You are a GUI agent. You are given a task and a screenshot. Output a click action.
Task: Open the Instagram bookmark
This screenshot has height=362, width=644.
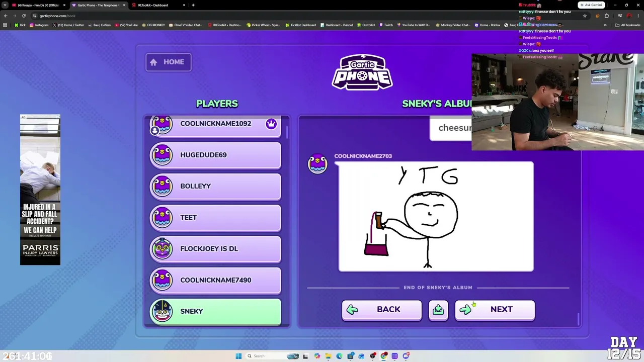coord(39,25)
